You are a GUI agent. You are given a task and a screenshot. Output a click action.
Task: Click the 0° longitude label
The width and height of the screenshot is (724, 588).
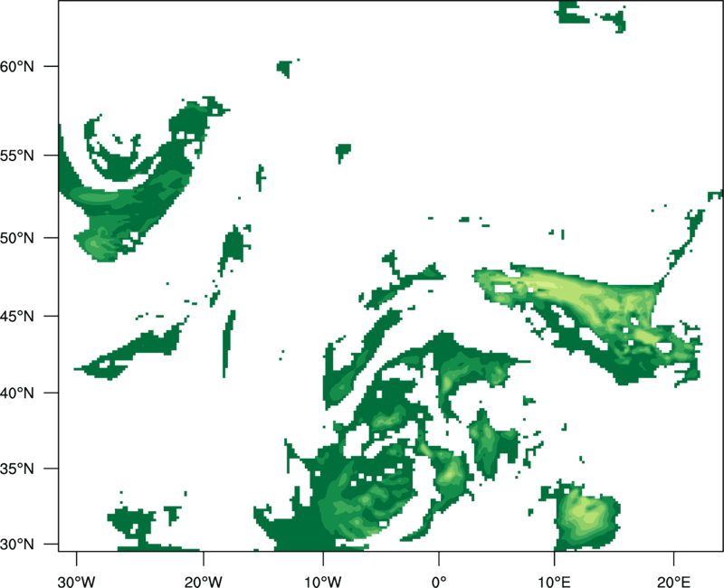pos(439,582)
